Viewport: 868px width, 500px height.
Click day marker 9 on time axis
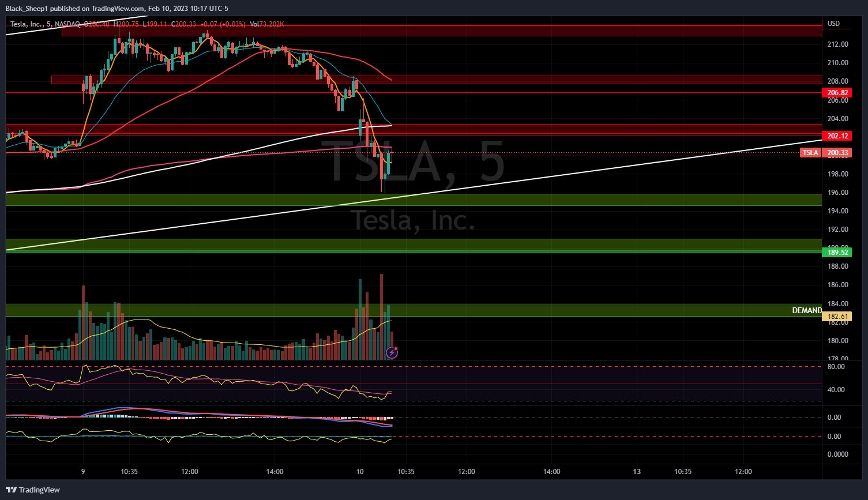[83, 472]
